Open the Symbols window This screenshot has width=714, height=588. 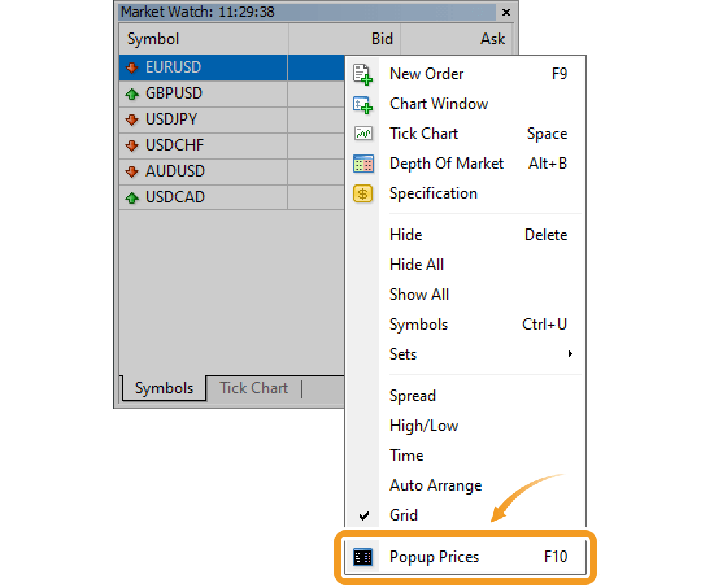[x=418, y=324]
